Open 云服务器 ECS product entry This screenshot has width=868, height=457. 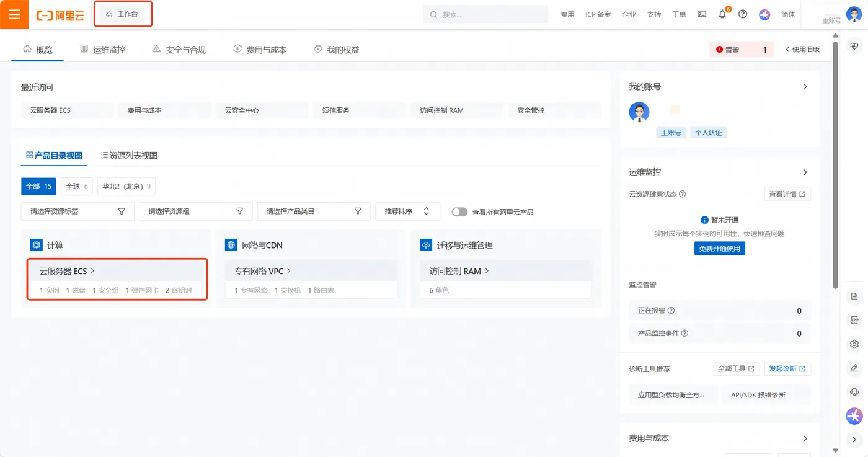click(67, 271)
